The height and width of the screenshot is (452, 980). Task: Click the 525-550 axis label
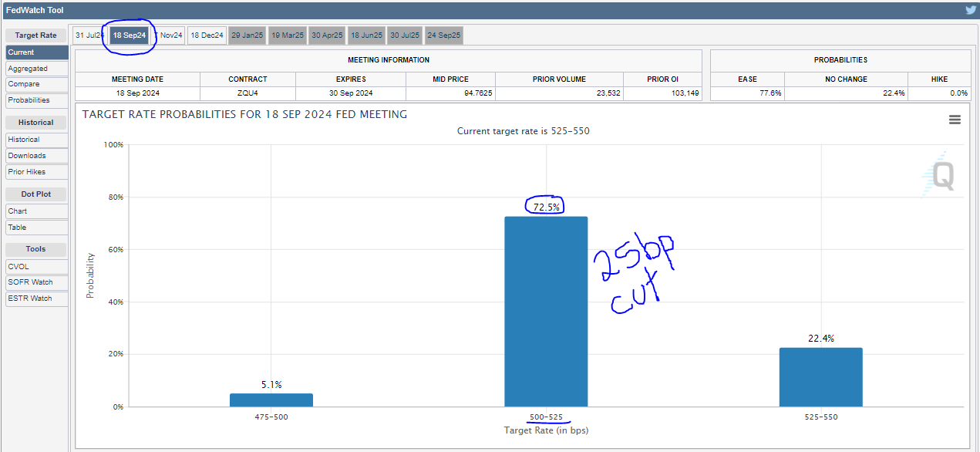tap(821, 417)
